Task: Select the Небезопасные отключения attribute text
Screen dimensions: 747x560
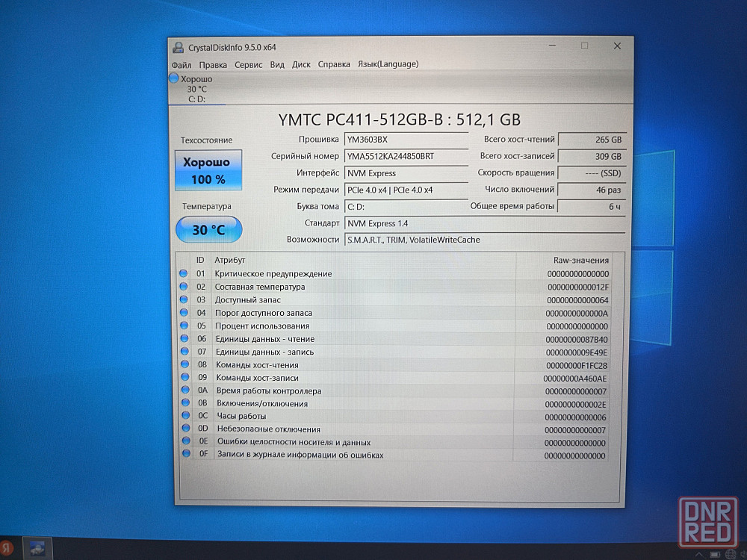Action: [269, 429]
